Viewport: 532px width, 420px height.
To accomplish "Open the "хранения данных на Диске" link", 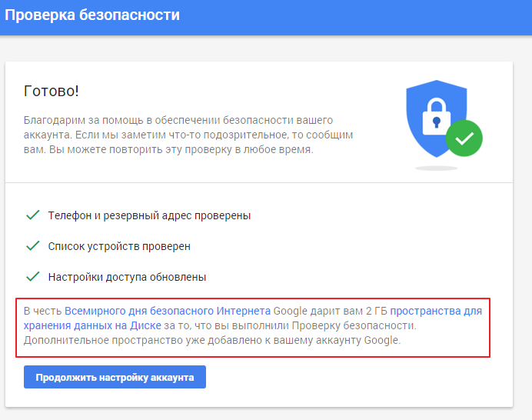I will point(92,325).
